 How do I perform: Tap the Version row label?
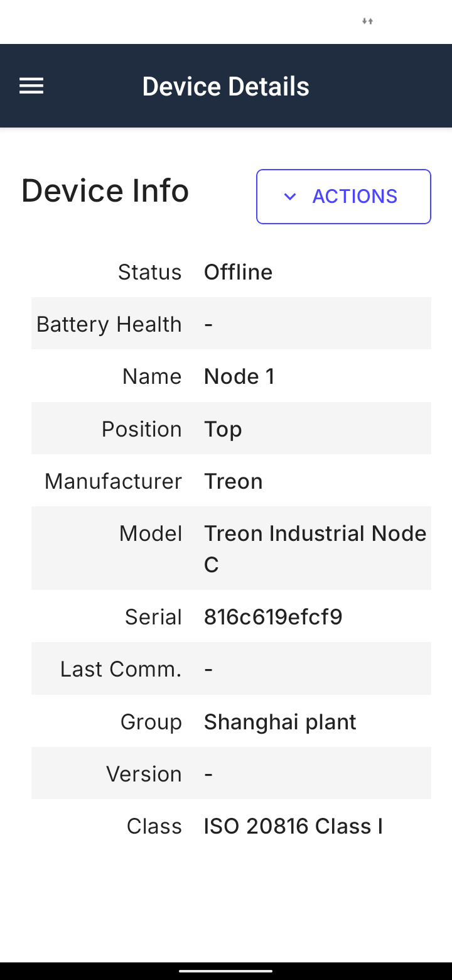pos(144,774)
